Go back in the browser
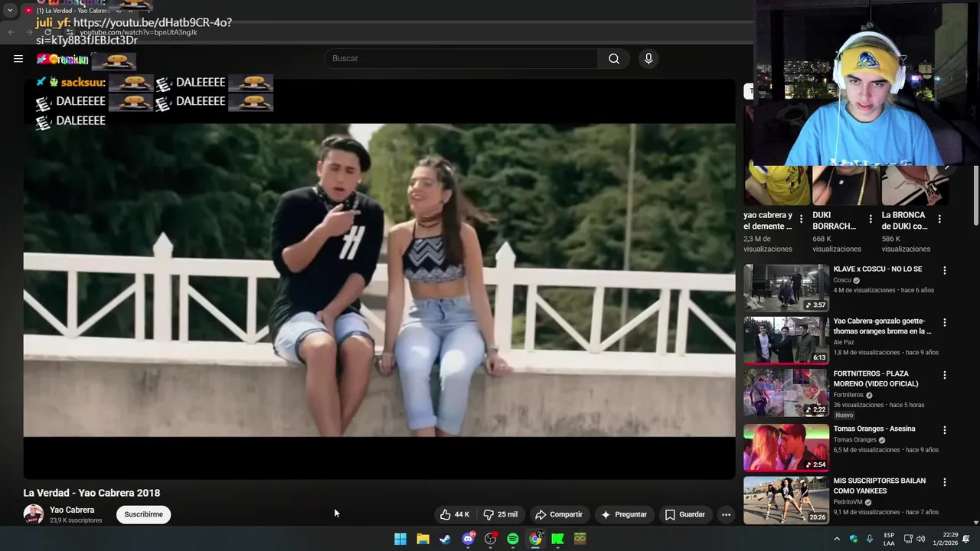This screenshot has width=980, height=551. coord(11,32)
